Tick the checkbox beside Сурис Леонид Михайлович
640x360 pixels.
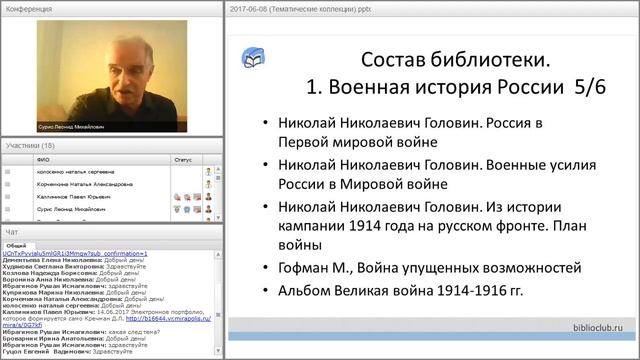[7, 209]
